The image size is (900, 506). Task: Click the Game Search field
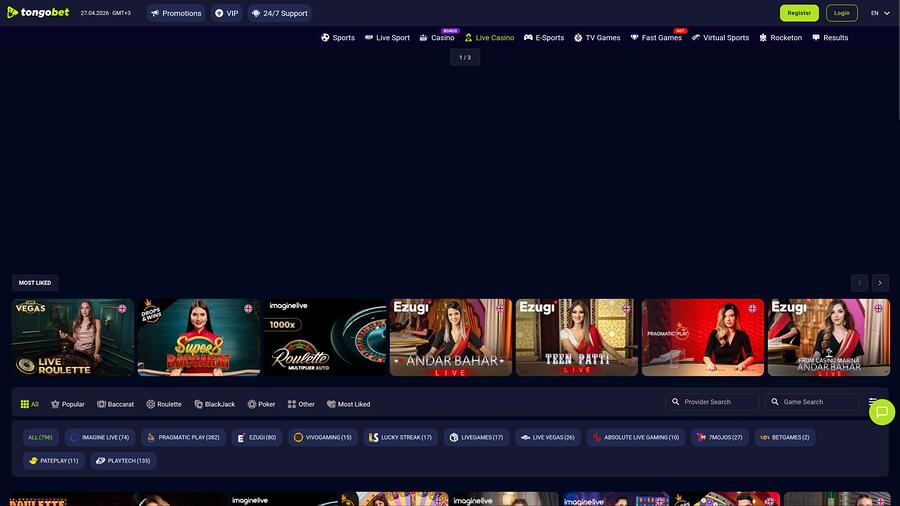pyautogui.click(x=812, y=402)
